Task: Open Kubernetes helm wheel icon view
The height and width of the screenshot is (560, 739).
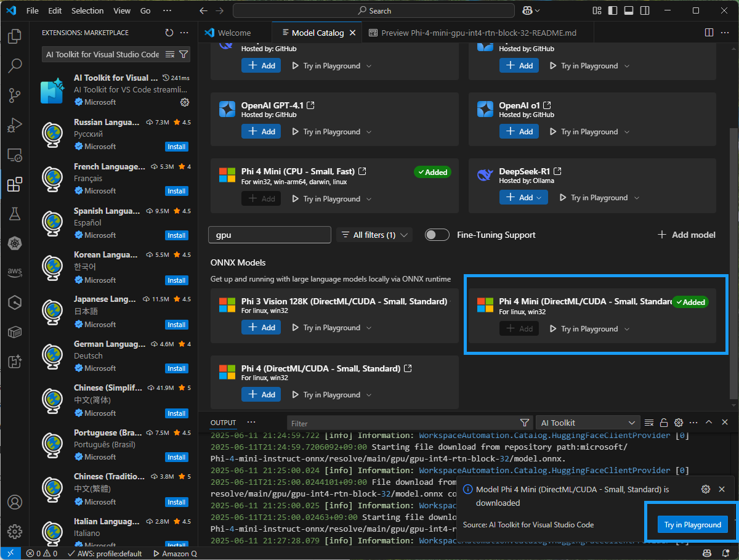Action: (15, 243)
